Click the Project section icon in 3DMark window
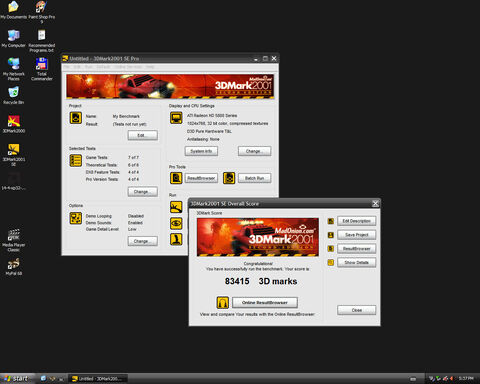Image resolution: width=480 pixels, height=384 pixels. click(x=76, y=118)
